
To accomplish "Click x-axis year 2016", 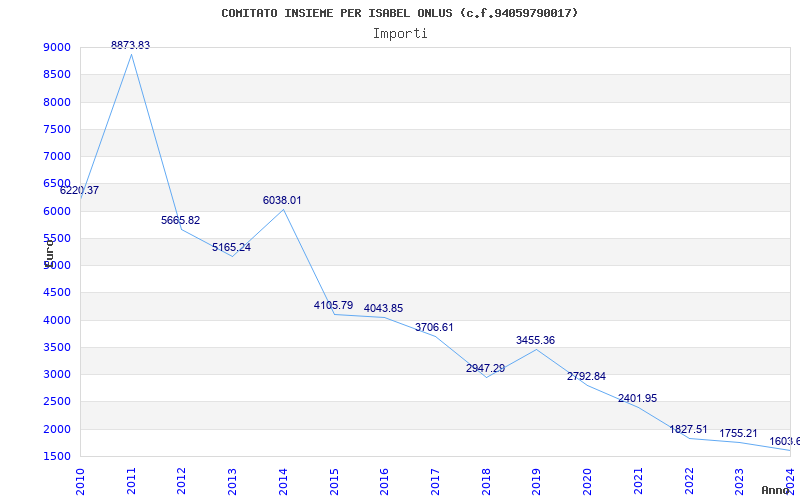I will pyautogui.click(x=384, y=481).
